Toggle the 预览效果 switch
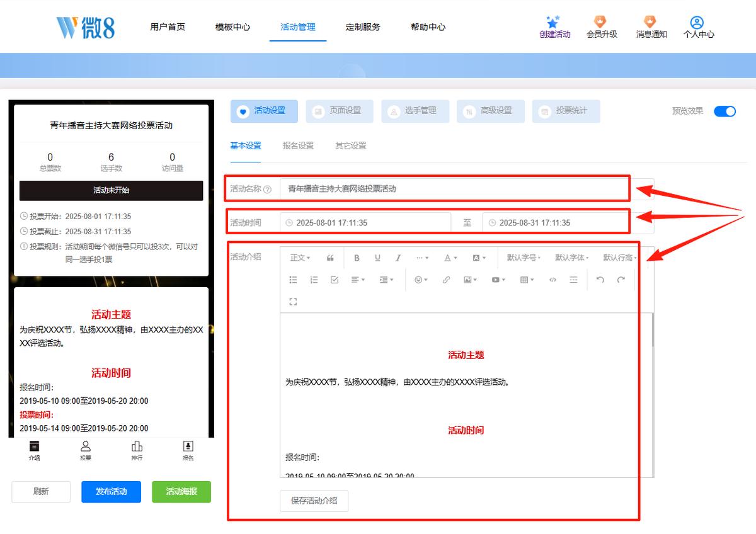 point(724,111)
